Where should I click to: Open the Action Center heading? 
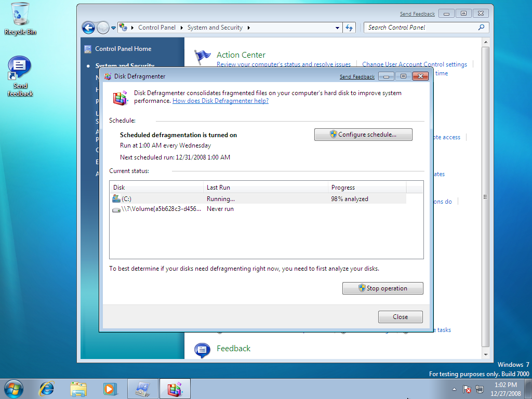[x=241, y=55]
